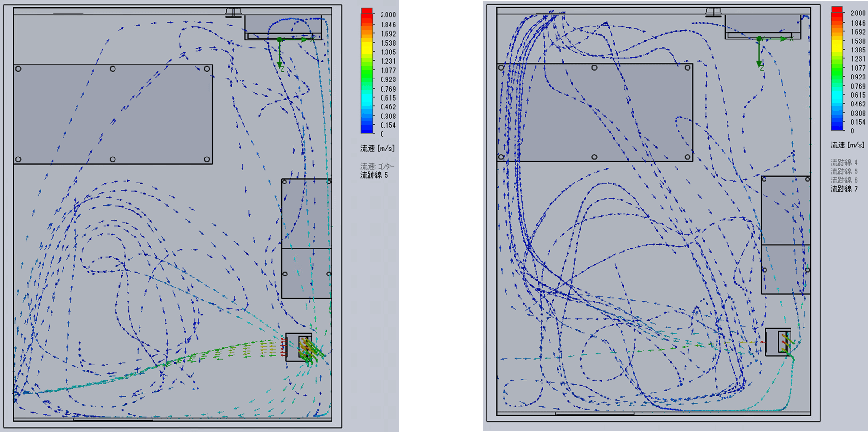Viewport: 868px width, 432px height.
Task: Click the left plot's velocity color bar
Action: point(367,71)
